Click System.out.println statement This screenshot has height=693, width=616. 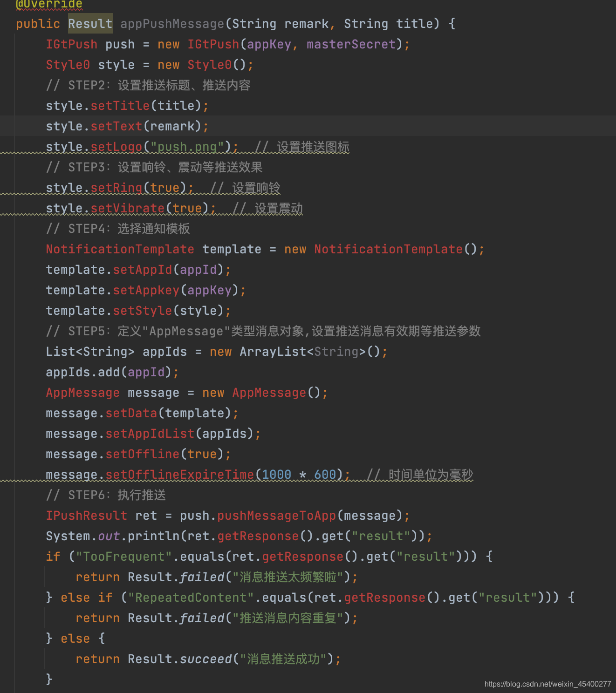(239, 536)
